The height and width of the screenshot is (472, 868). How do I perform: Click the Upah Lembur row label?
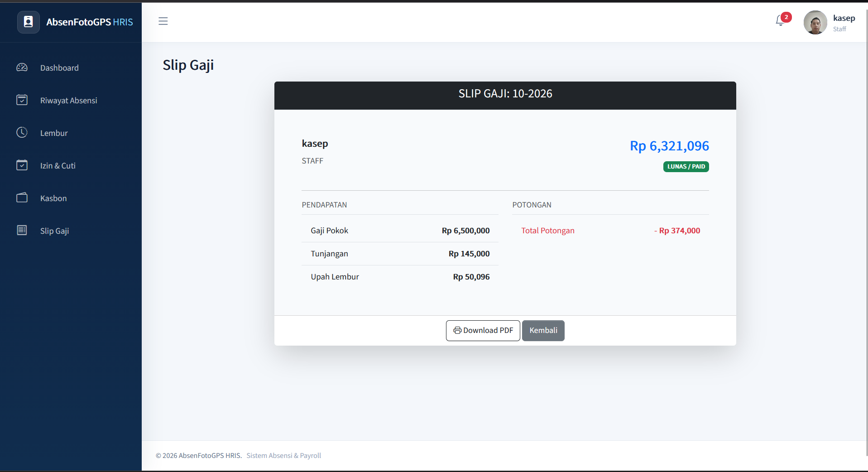click(335, 277)
